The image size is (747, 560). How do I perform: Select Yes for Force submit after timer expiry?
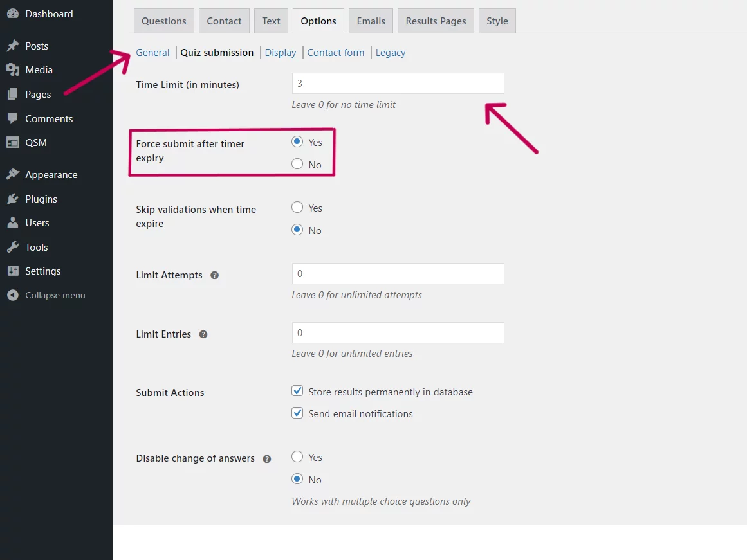[297, 141]
